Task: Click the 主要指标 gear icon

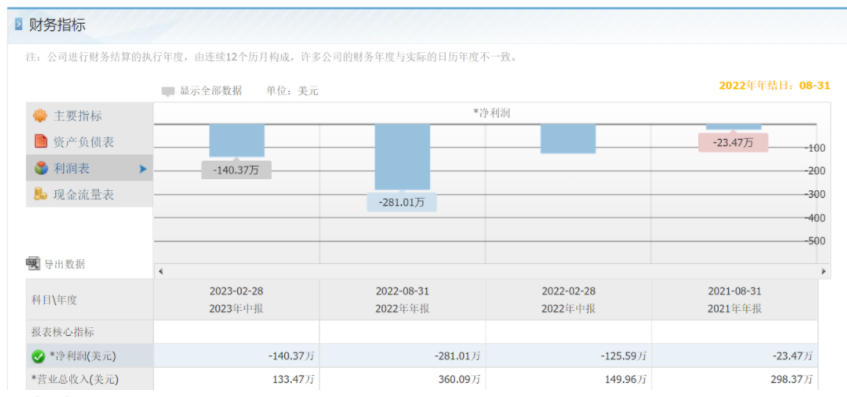Action: tap(41, 116)
